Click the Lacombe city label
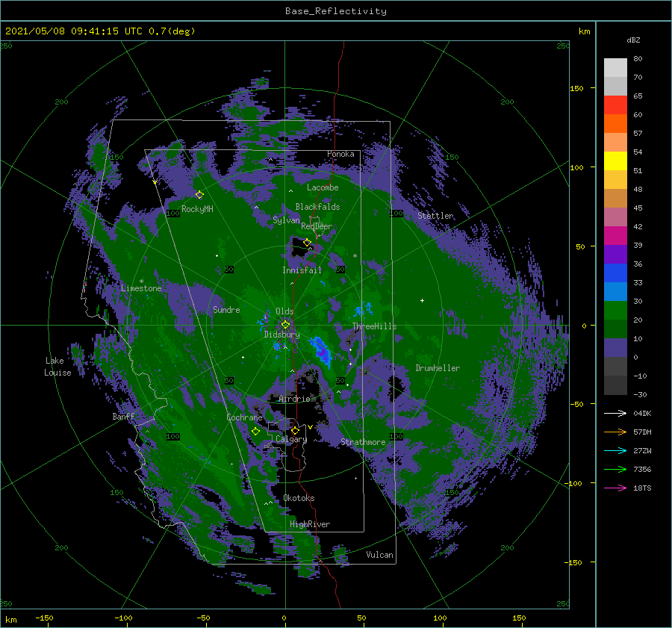This screenshot has width=672, height=628. point(323,187)
